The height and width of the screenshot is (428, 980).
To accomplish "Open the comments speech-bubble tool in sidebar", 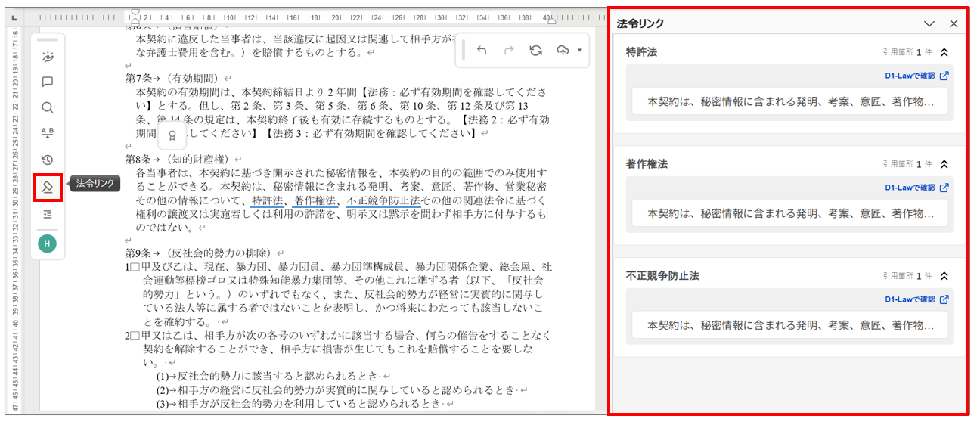I will 47,82.
